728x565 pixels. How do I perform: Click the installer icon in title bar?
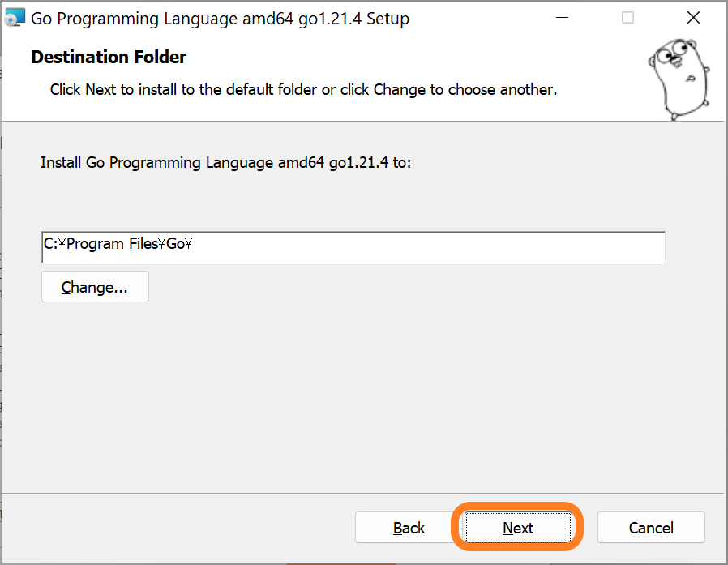coord(15,18)
